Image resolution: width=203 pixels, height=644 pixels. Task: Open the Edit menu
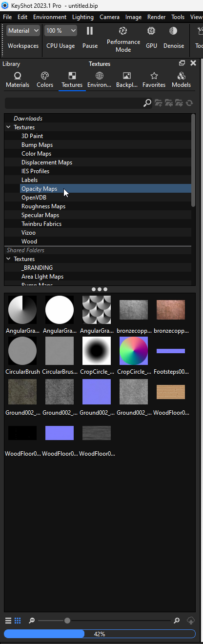[x=22, y=17]
